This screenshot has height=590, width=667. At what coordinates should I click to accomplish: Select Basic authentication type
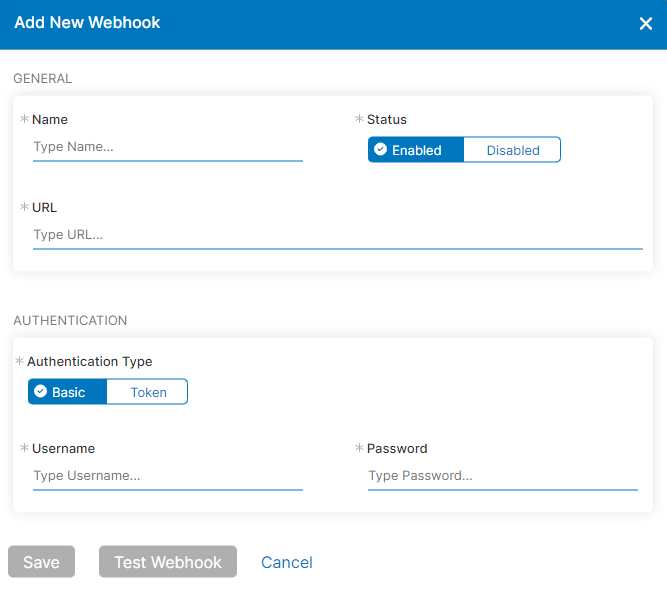68,392
